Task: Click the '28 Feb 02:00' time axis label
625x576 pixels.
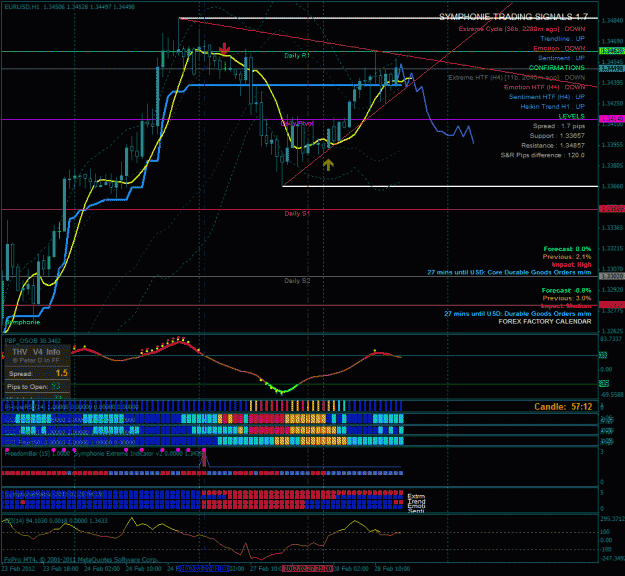Action: (x=351, y=568)
